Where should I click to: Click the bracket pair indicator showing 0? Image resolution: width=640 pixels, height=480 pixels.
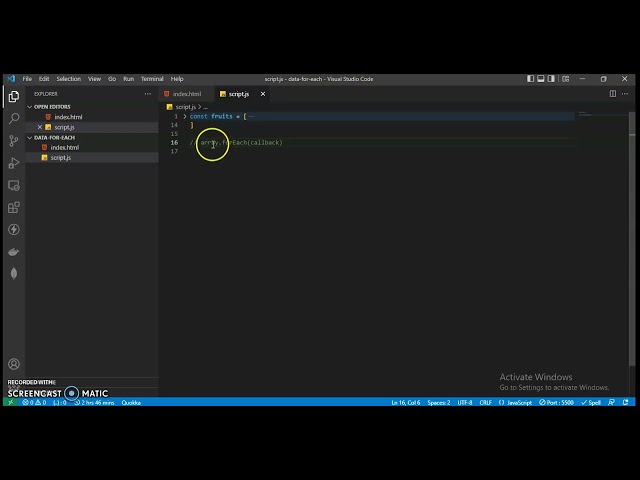(x=60, y=402)
